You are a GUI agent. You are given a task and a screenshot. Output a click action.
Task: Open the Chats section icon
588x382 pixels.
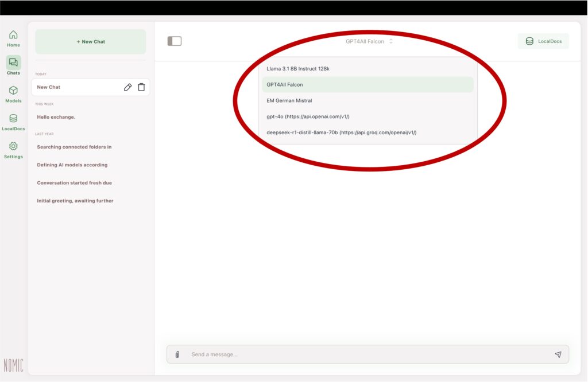(x=13, y=63)
